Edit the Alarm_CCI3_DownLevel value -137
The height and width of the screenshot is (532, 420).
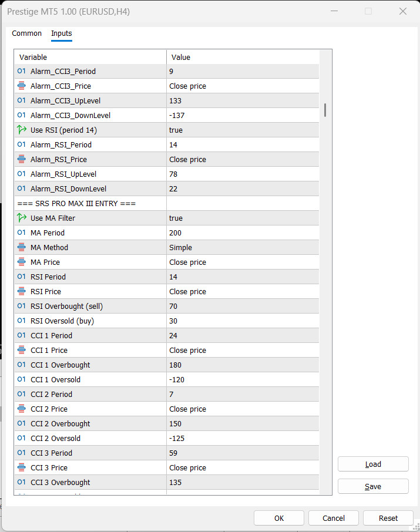click(243, 115)
